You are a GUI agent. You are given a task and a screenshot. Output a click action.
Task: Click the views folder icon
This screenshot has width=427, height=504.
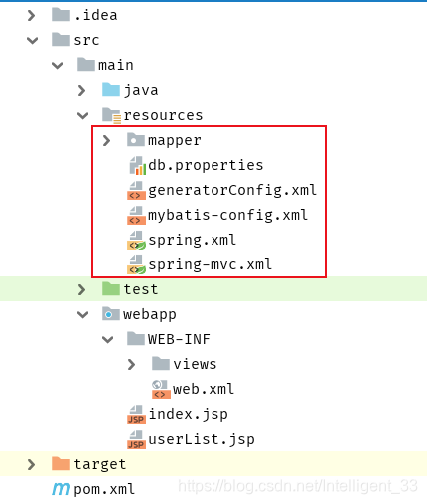click(161, 364)
